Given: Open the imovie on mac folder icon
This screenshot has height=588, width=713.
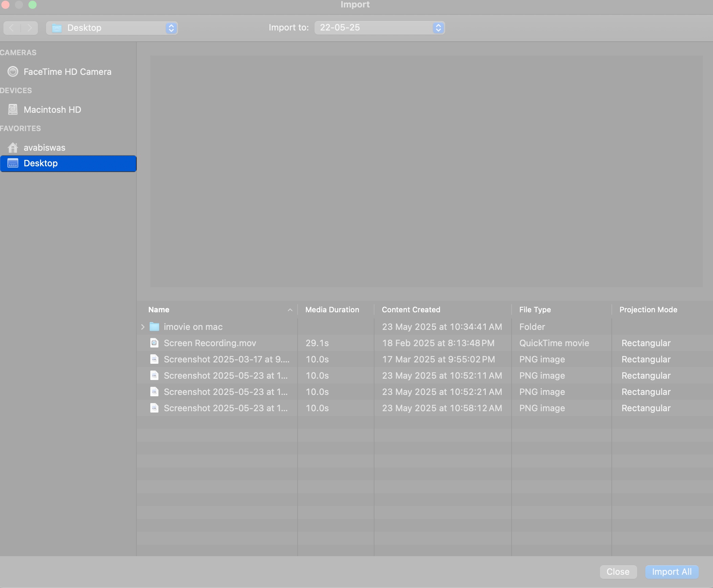Looking at the screenshot, I should click(x=155, y=327).
